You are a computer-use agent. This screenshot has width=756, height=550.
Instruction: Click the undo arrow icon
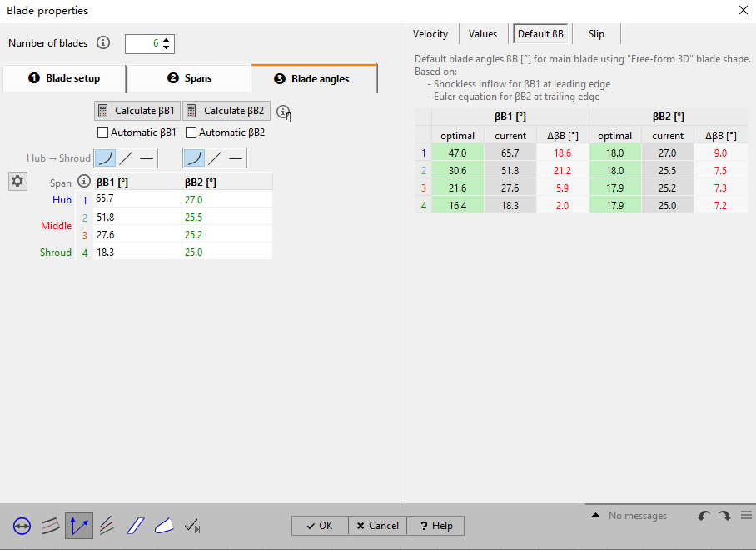[x=704, y=516]
